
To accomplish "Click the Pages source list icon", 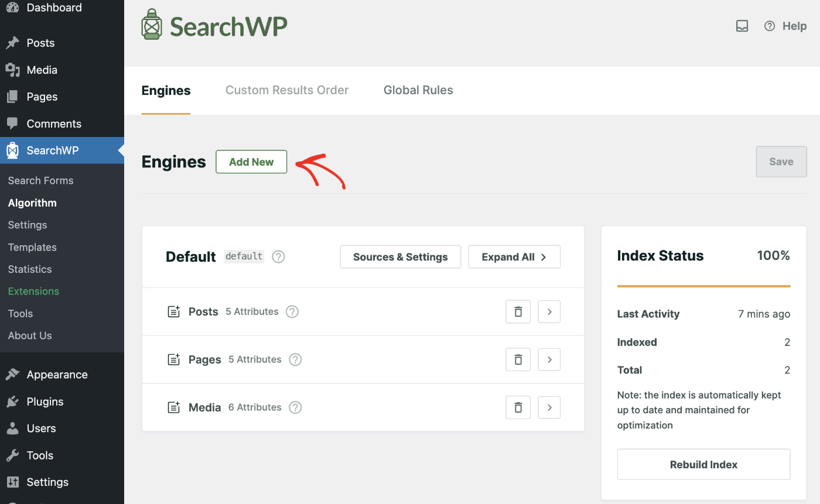I will tap(174, 359).
